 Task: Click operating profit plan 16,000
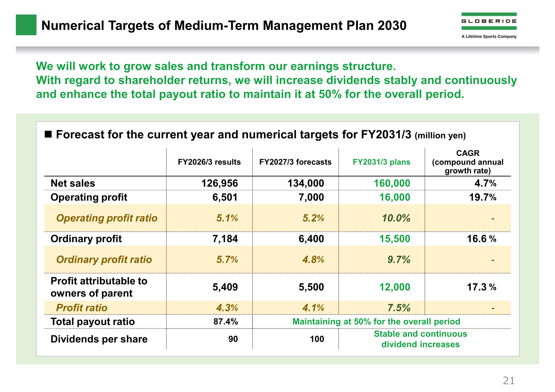395,197
